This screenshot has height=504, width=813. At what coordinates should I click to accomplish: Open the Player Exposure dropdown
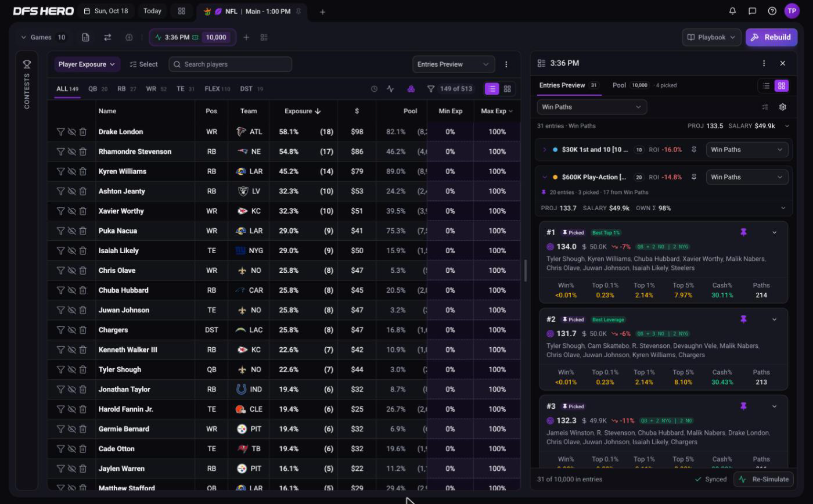(x=87, y=64)
